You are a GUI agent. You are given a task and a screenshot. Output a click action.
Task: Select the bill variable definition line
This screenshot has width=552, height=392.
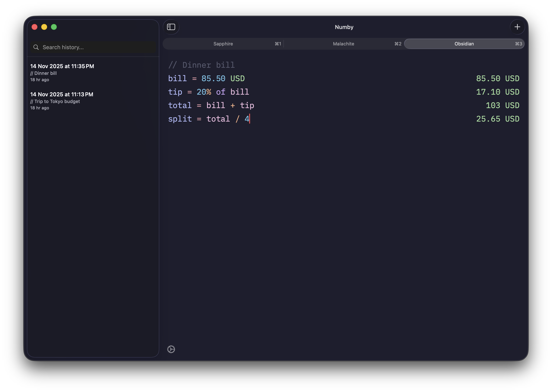pos(206,78)
